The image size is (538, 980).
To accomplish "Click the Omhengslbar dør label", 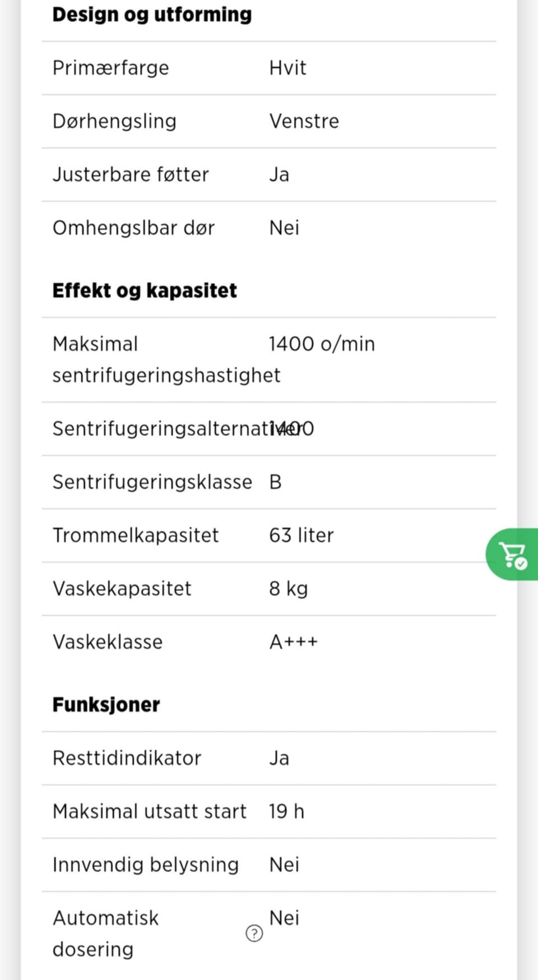I will 133,228.
